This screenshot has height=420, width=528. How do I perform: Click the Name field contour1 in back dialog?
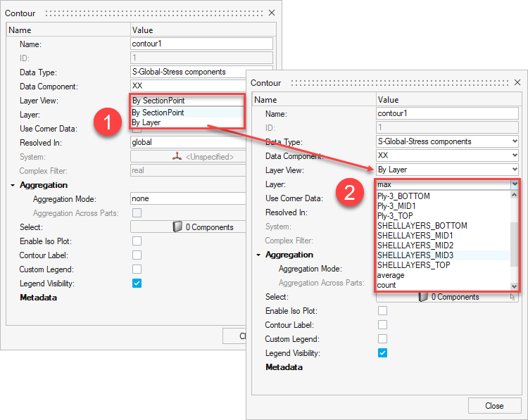coord(202,44)
